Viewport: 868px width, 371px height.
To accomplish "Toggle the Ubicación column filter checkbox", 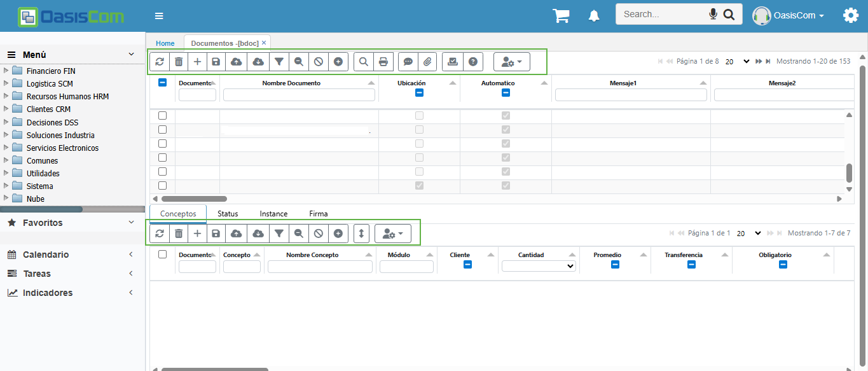I will (419, 93).
